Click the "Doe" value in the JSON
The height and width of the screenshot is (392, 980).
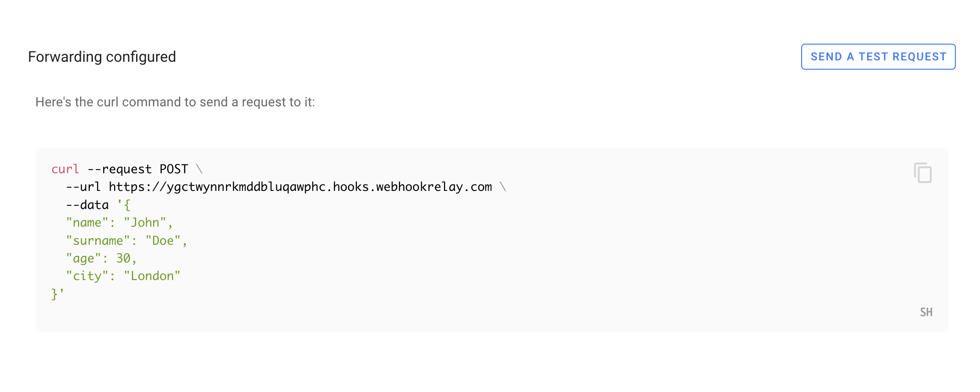(163, 241)
